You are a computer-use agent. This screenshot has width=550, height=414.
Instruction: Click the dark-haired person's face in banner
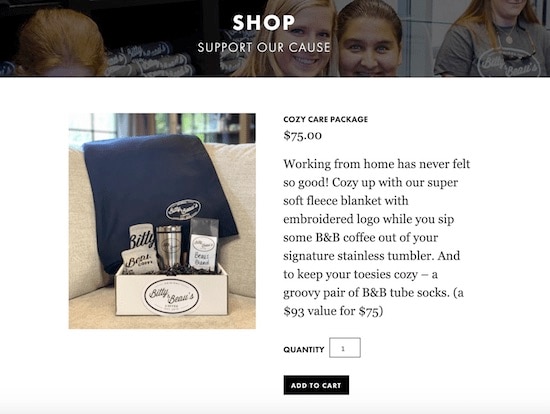(370, 47)
